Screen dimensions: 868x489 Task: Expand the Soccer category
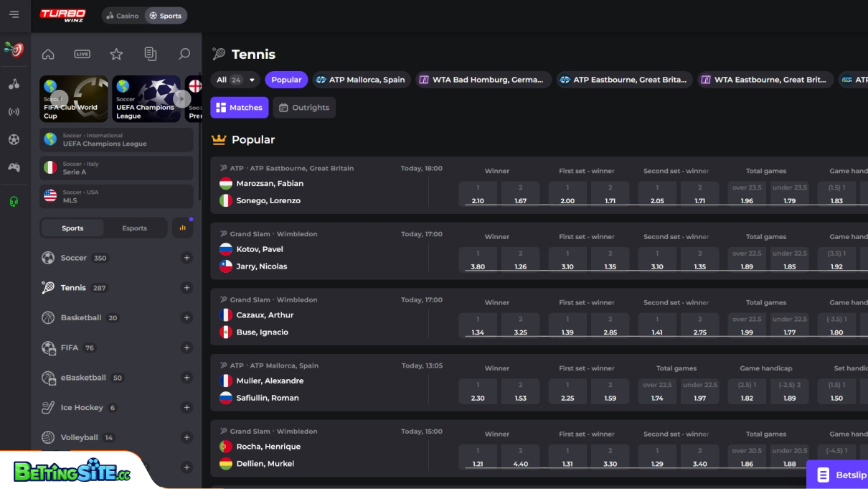tap(187, 258)
